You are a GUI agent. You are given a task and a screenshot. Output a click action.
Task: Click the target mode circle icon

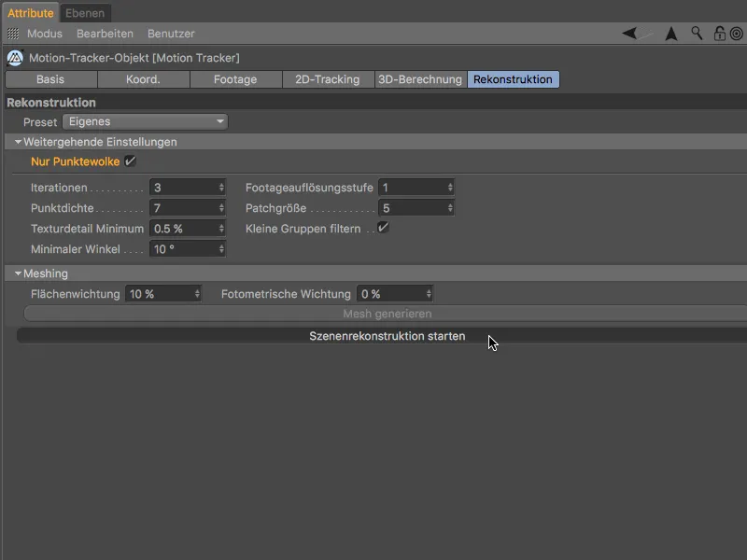pyautogui.click(x=737, y=34)
